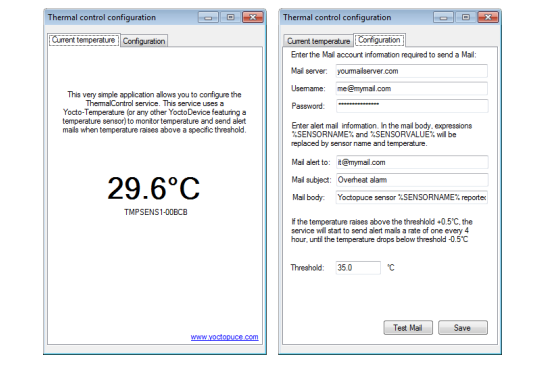Click the Mail body field
Viewport: 550px width, 367px height.
click(411, 197)
